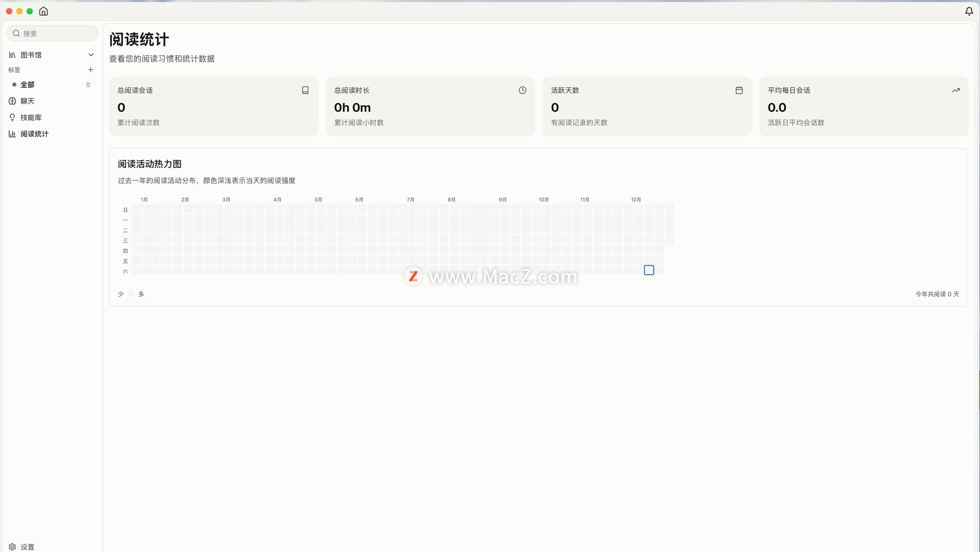
Task: Open the 聊天 sidebar menu item
Action: [x=28, y=101]
